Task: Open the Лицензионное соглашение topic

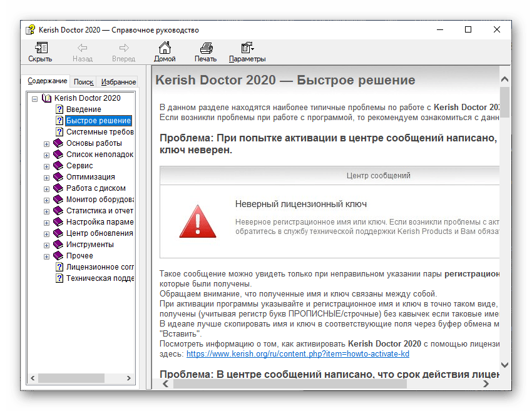Action: coord(100,267)
